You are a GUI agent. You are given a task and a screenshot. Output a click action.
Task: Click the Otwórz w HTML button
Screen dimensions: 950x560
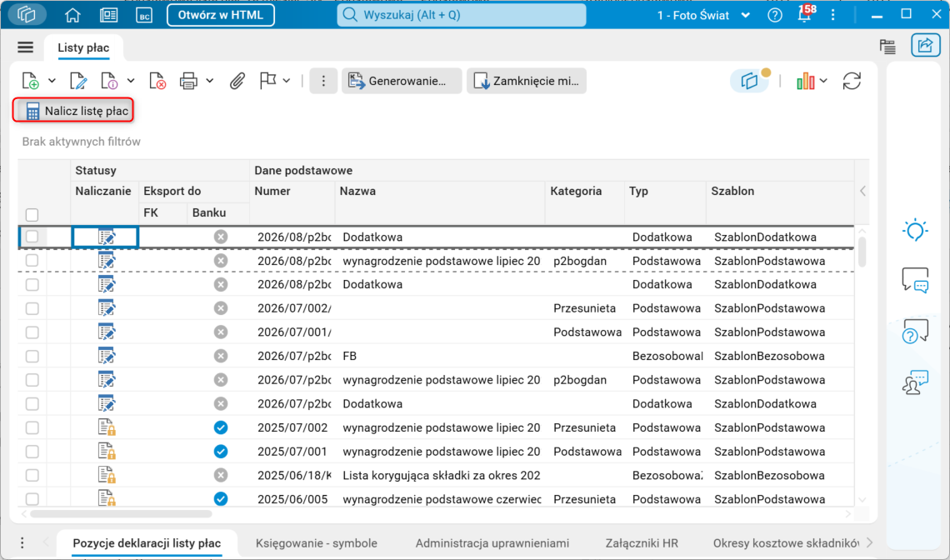pyautogui.click(x=221, y=15)
